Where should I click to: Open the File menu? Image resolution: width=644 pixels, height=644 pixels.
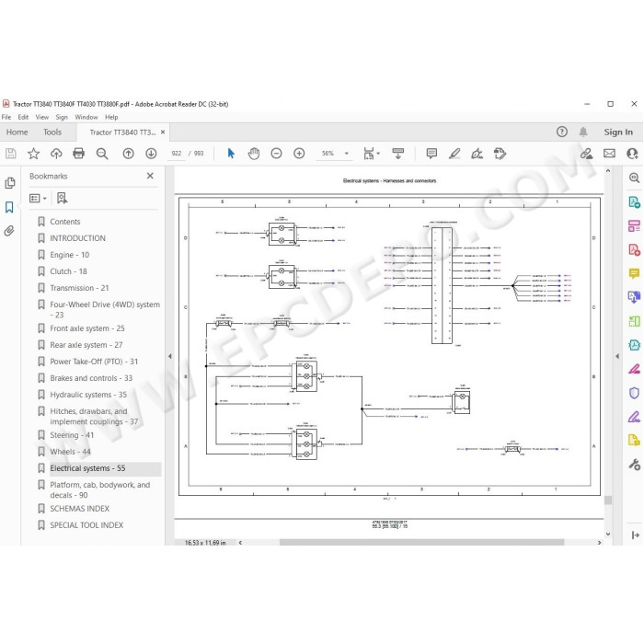coord(6,117)
